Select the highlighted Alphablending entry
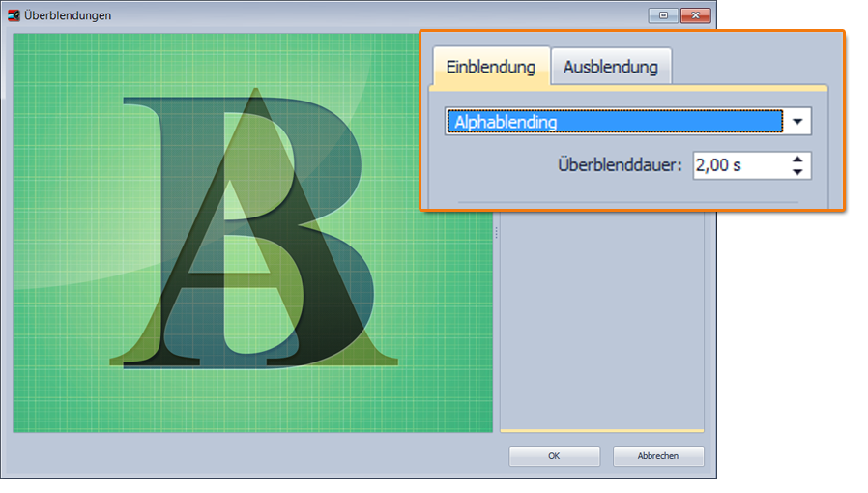 (x=615, y=122)
